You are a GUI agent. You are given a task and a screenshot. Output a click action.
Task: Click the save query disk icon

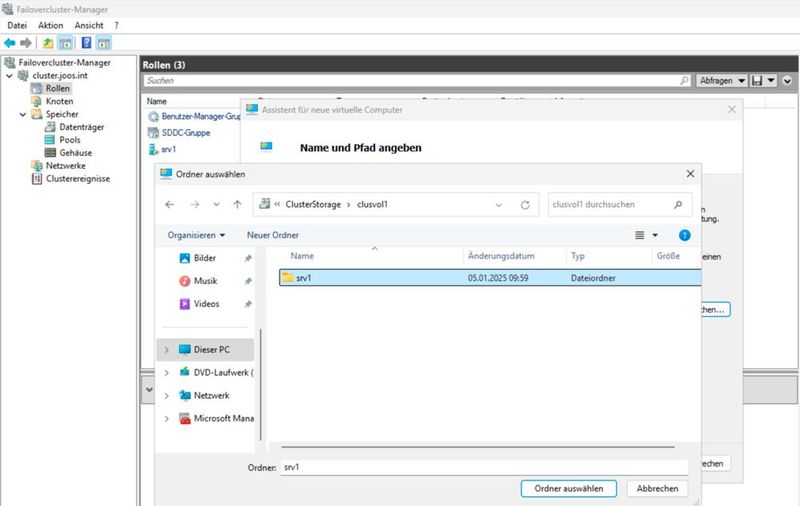pos(758,81)
